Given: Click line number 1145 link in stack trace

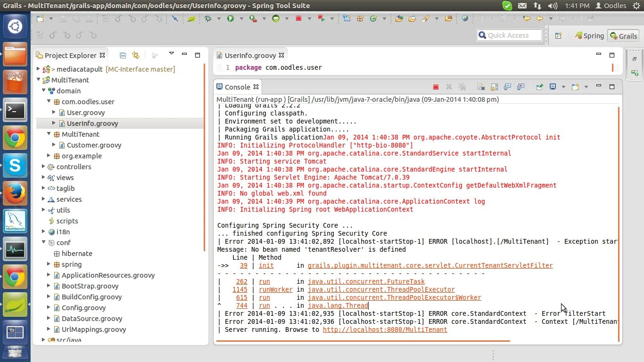Looking at the screenshot, I should tap(239, 289).
